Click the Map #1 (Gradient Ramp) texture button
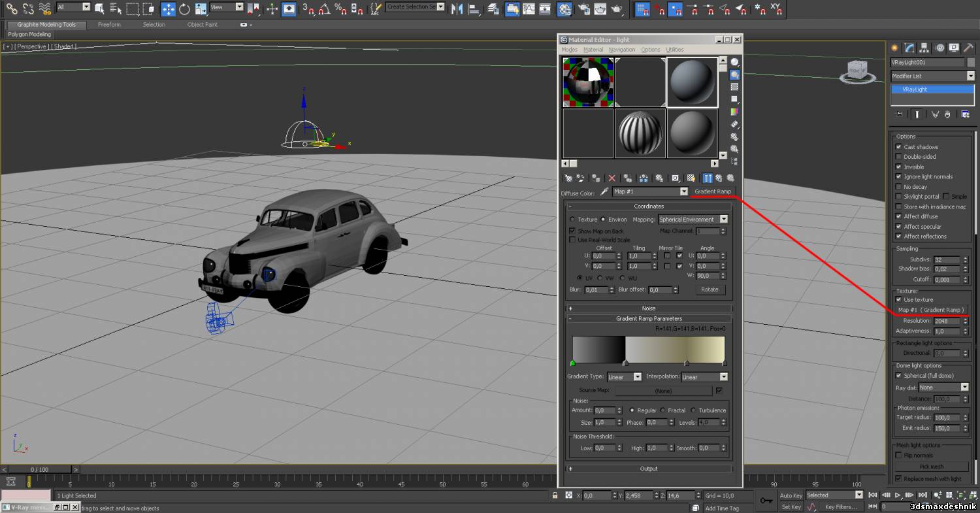 point(931,310)
